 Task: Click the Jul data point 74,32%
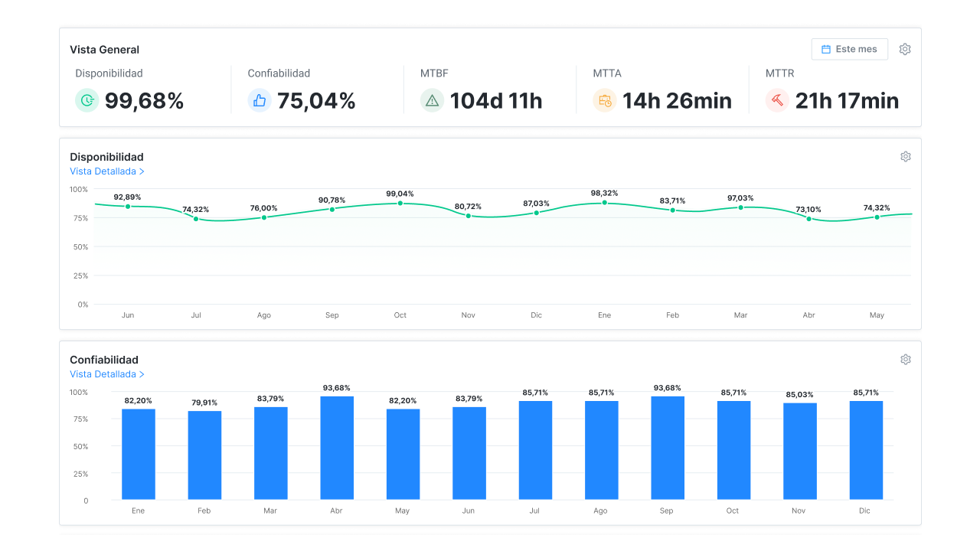tap(196, 219)
